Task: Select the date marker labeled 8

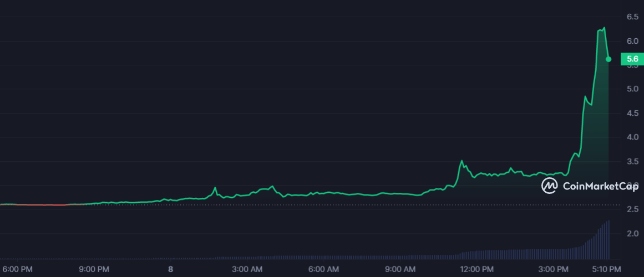Action: tap(171, 269)
